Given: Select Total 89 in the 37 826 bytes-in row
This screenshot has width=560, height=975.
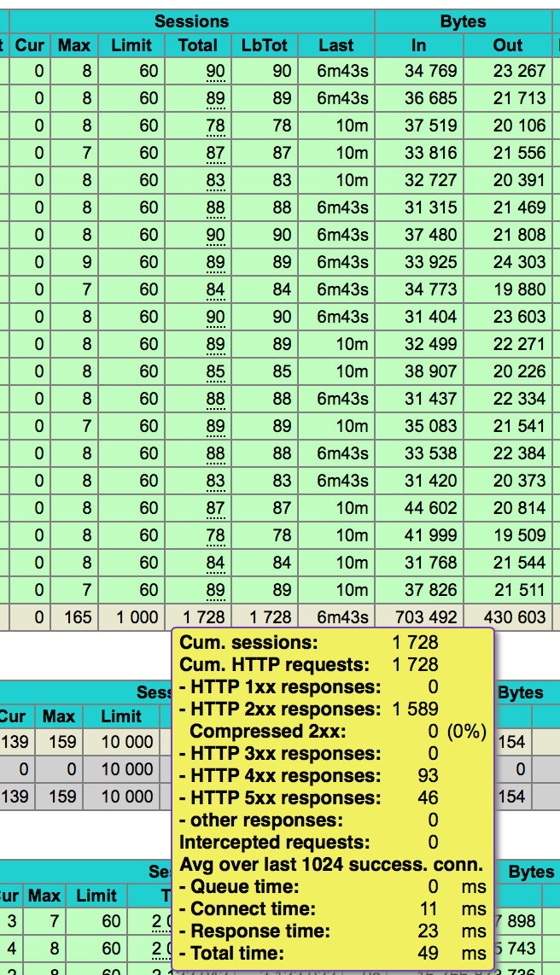Looking at the screenshot, I should pos(215,590).
